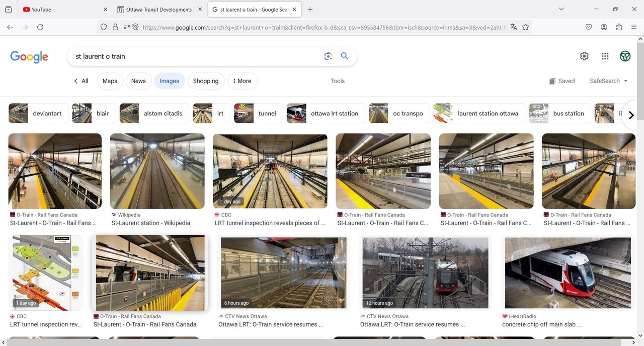The height and width of the screenshot is (346, 644).
Task: Expand the SafeSearch dropdown
Action: click(x=609, y=81)
